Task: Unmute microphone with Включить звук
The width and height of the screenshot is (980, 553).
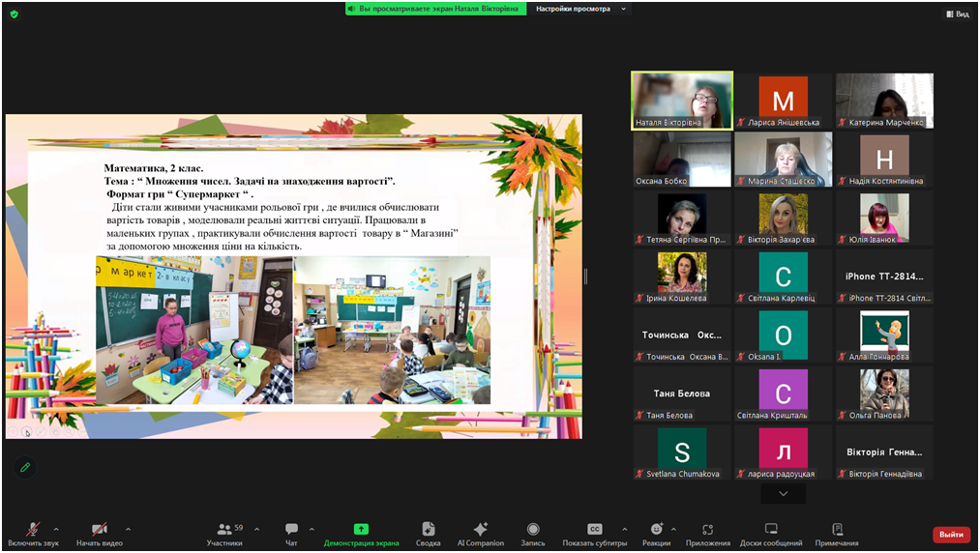Action: coord(33,530)
